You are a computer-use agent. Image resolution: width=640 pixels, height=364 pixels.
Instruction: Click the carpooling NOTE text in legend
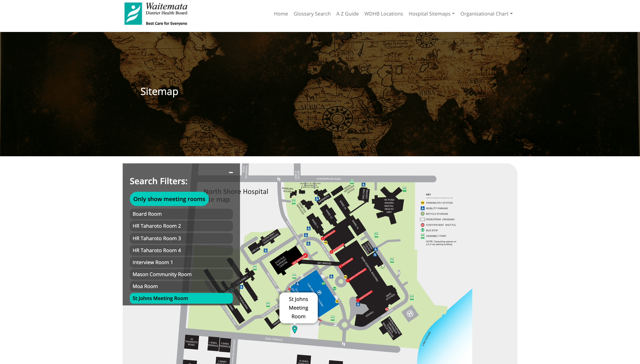point(441,243)
